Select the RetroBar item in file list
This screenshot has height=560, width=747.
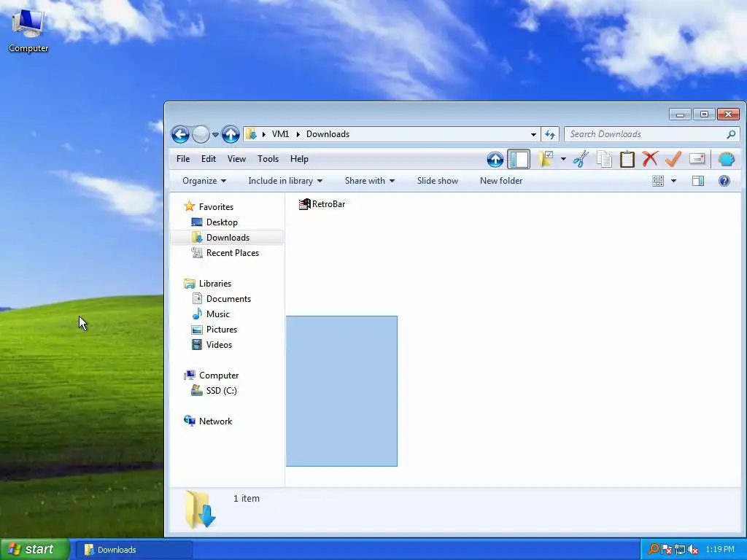(322, 204)
